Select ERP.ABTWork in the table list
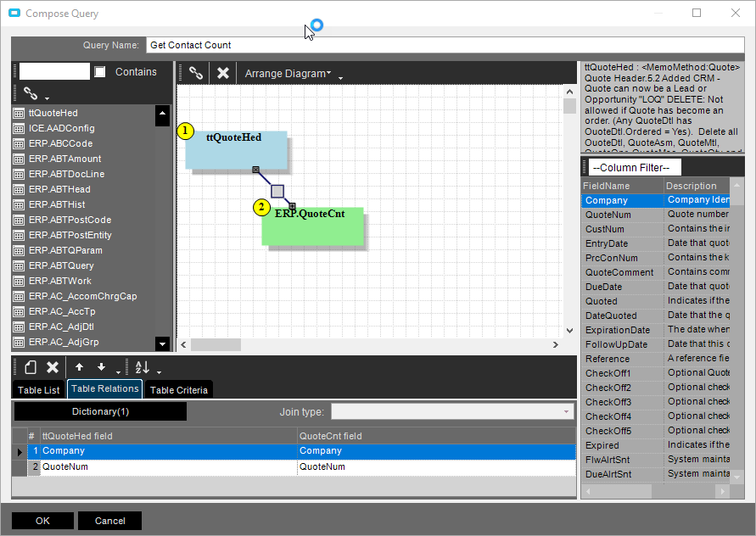The height and width of the screenshot is (536, 756). (x=59, y=281)
